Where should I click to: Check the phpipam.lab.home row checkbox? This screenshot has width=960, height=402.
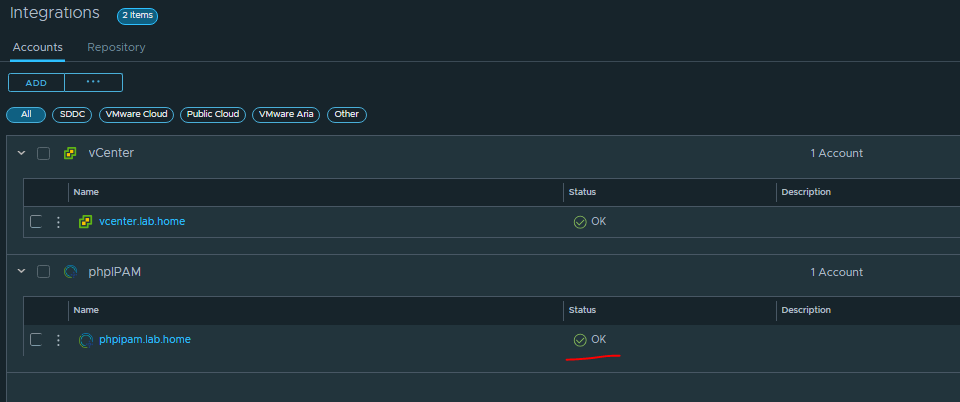coord(36,340)
